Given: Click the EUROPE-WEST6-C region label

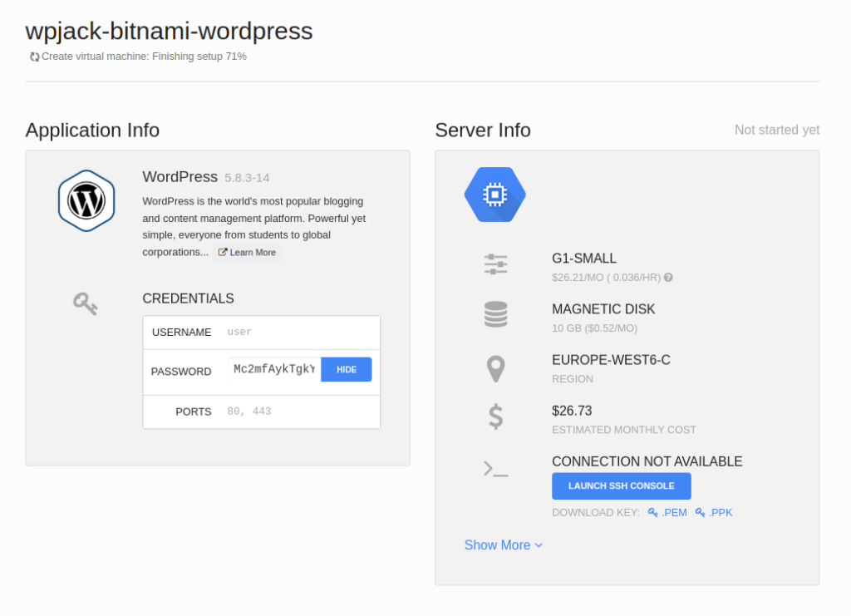Looking at the screenshot, I should 611,360.
